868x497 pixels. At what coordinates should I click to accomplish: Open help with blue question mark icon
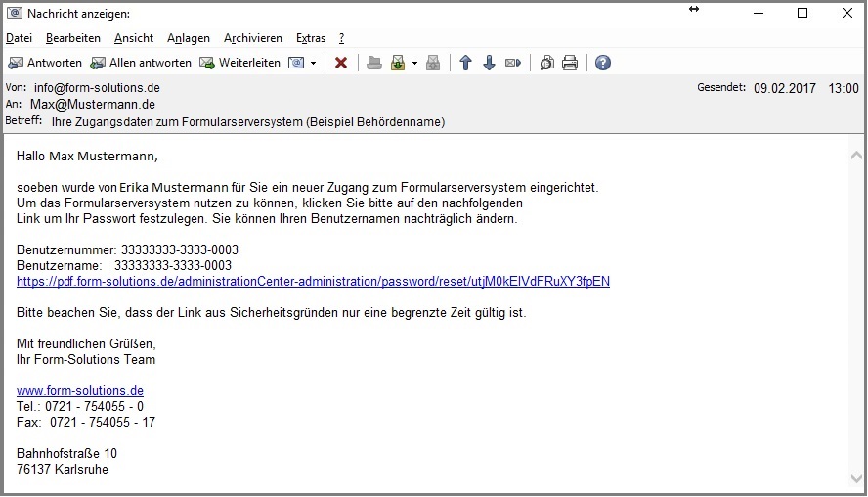tap(603, 63)
